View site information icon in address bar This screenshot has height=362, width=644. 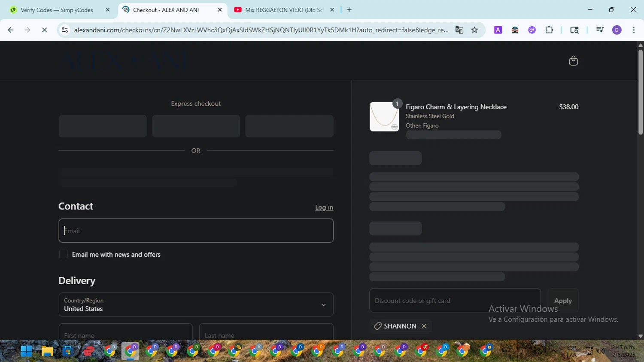(x=65, y=30)
